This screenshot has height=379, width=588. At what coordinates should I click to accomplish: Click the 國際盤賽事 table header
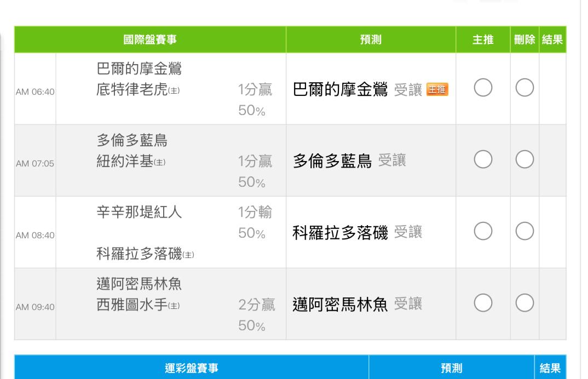coord(150,39)
